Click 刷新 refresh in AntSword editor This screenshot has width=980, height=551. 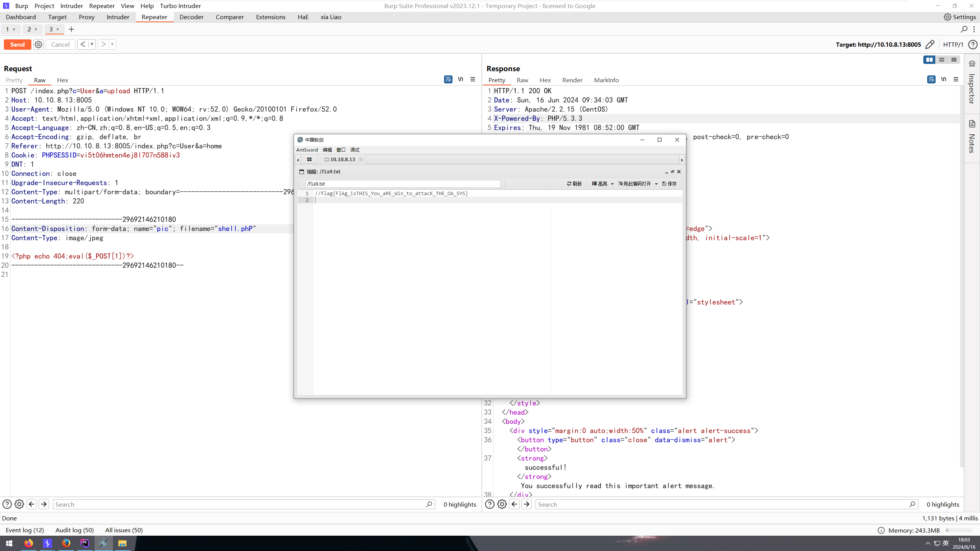(574, 184)
